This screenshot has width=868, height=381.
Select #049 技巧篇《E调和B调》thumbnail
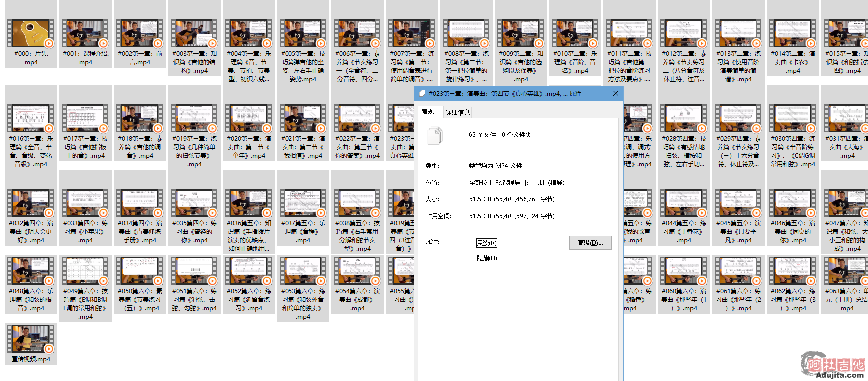point(85,271)
